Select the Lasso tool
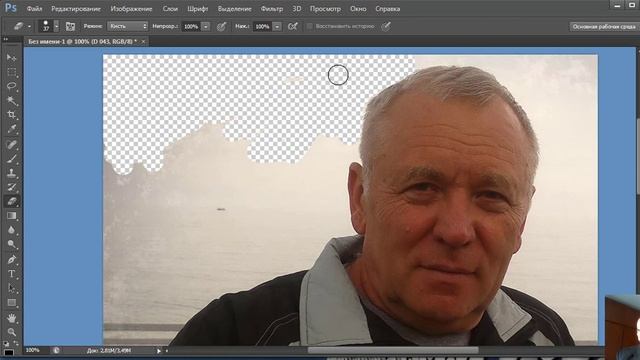 point(11,87)
